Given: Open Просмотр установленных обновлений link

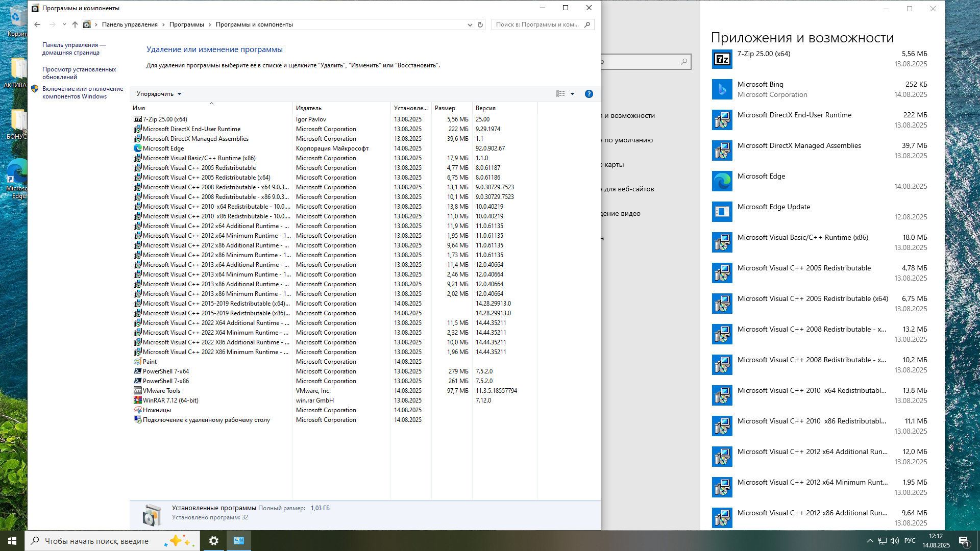Looking at the screenshot, I should point(79,73).
